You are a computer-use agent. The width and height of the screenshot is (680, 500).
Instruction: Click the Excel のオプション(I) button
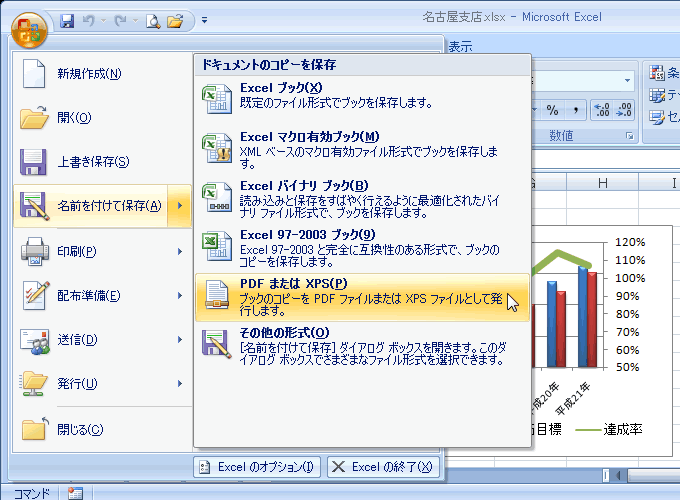coord(257,467)
